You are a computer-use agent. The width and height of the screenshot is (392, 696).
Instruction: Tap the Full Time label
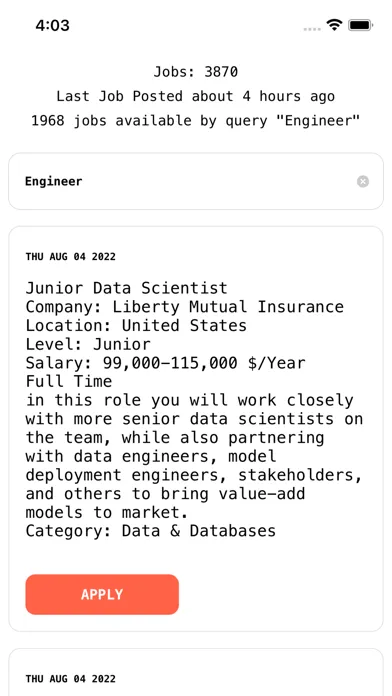click(x=69, y=382)
